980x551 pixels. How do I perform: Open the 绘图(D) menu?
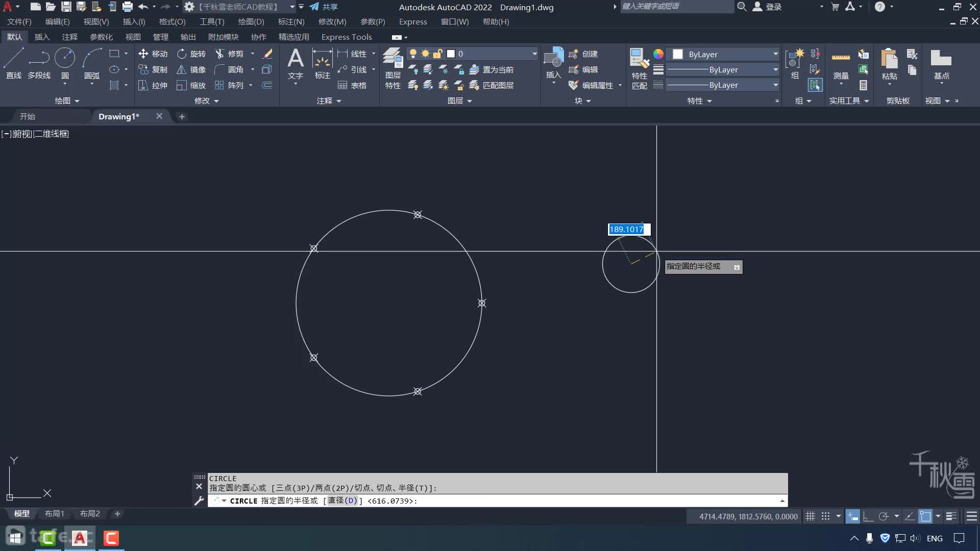[x=251, y=21]
